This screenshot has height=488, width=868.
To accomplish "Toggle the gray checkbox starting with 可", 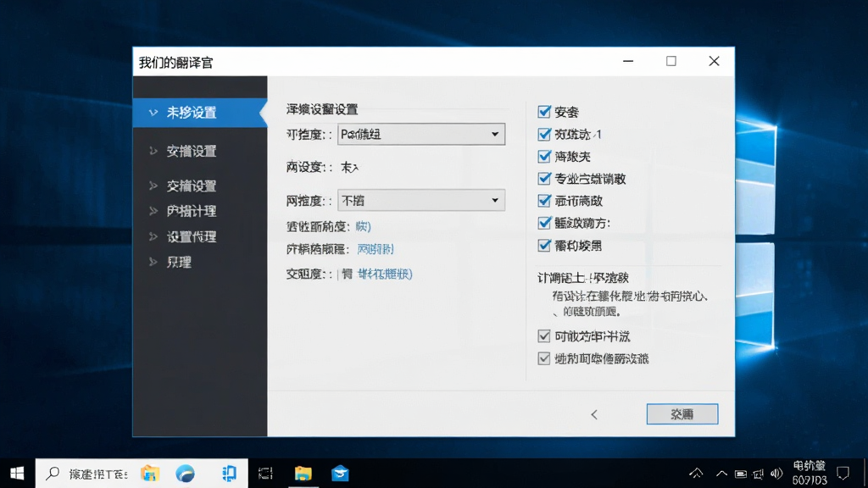I will point(544,335).
